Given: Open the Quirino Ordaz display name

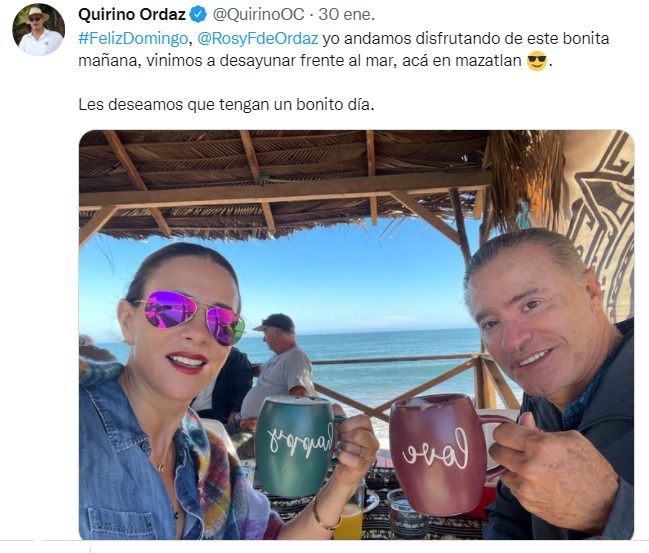Looking at the screenshot, I should (132, 14).
